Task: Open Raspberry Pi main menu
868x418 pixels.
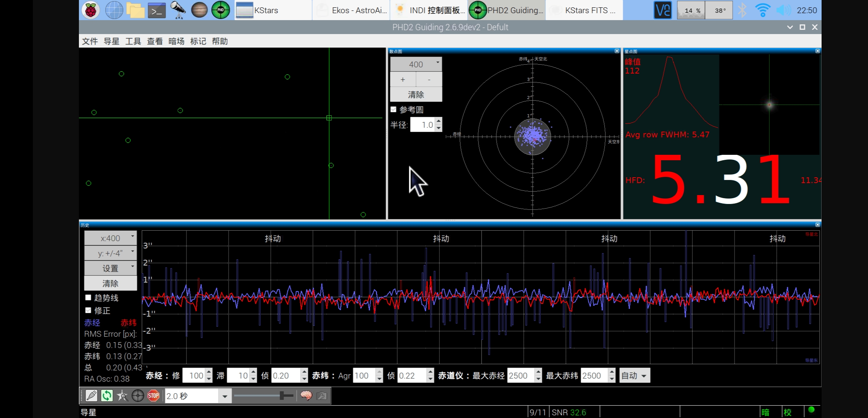Action: point(91,10)
